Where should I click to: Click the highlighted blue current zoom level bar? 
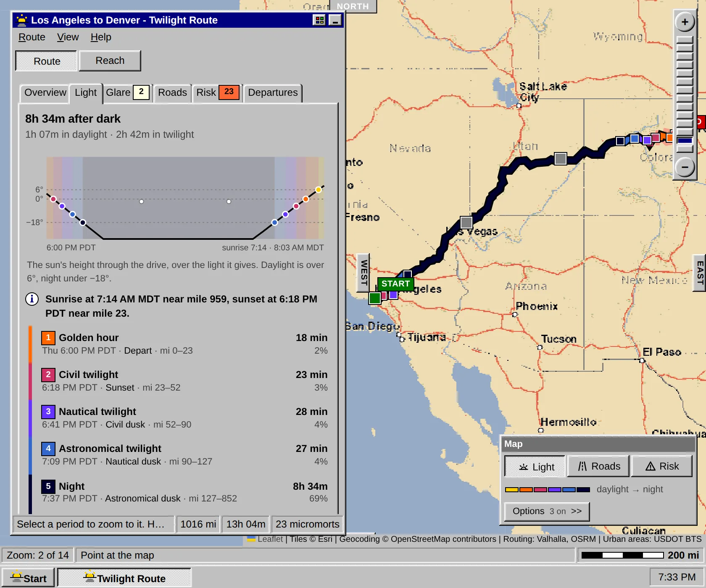685,140
